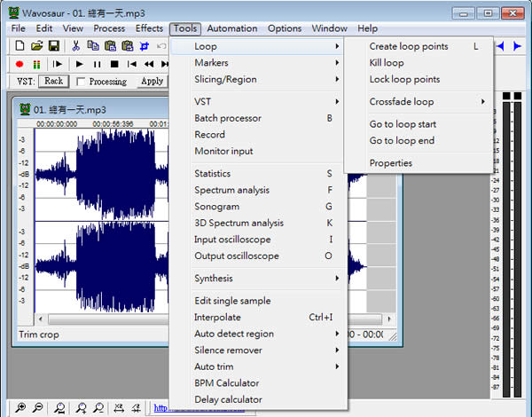This screenshot has width=532, height=417.
Task: Click the 00:00:56:396 timeline ruler mark
Action: 113,124
